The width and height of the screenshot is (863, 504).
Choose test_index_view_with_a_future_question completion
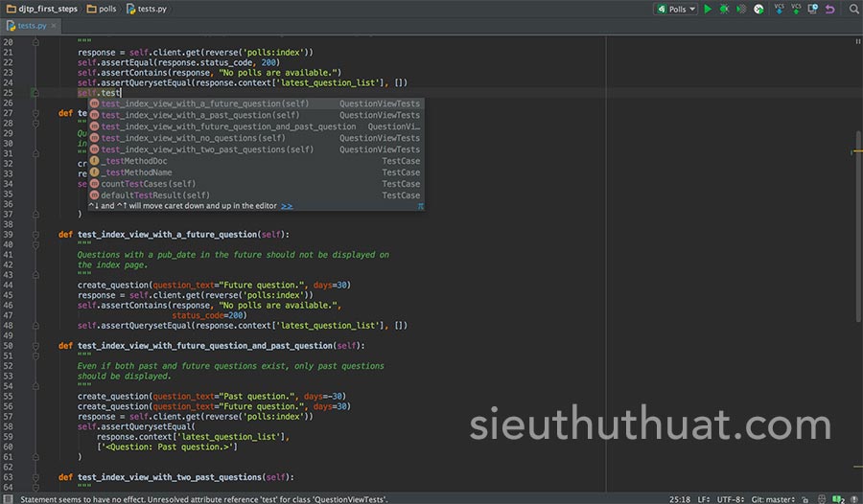click(x=256, y=103)
